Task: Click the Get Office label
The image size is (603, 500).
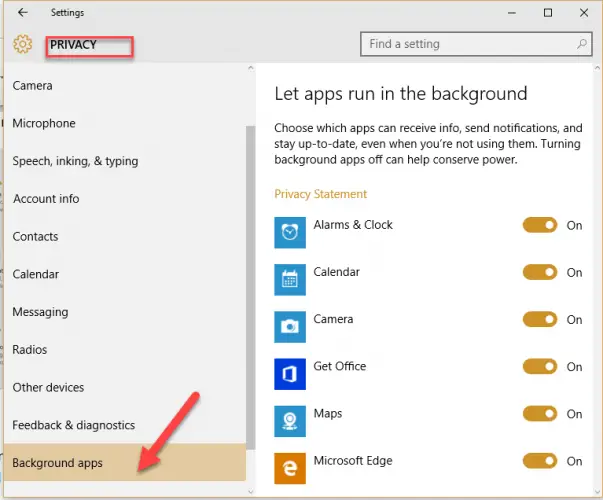Action: click(x=340, y=366)
